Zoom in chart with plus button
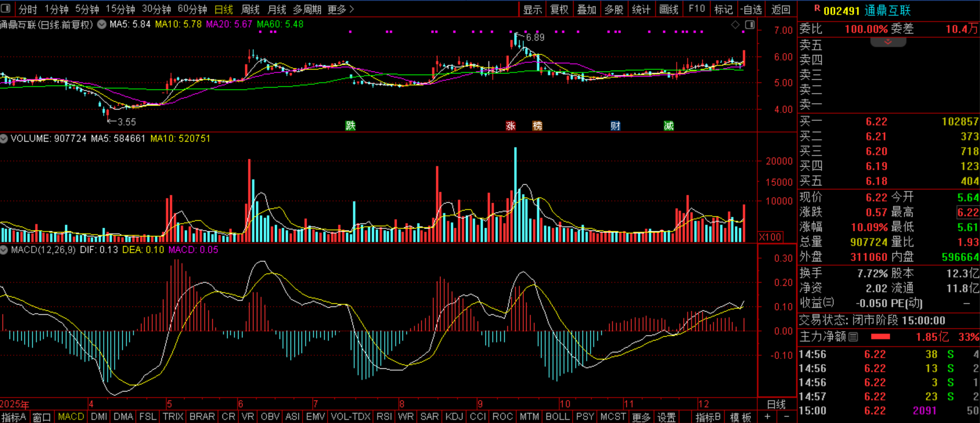 click(768, 417)
